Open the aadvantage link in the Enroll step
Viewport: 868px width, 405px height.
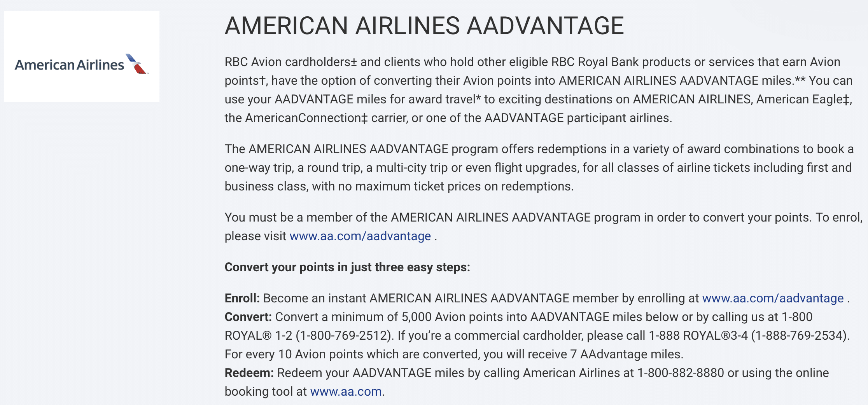pyautogui.click(x=773, y=299)
